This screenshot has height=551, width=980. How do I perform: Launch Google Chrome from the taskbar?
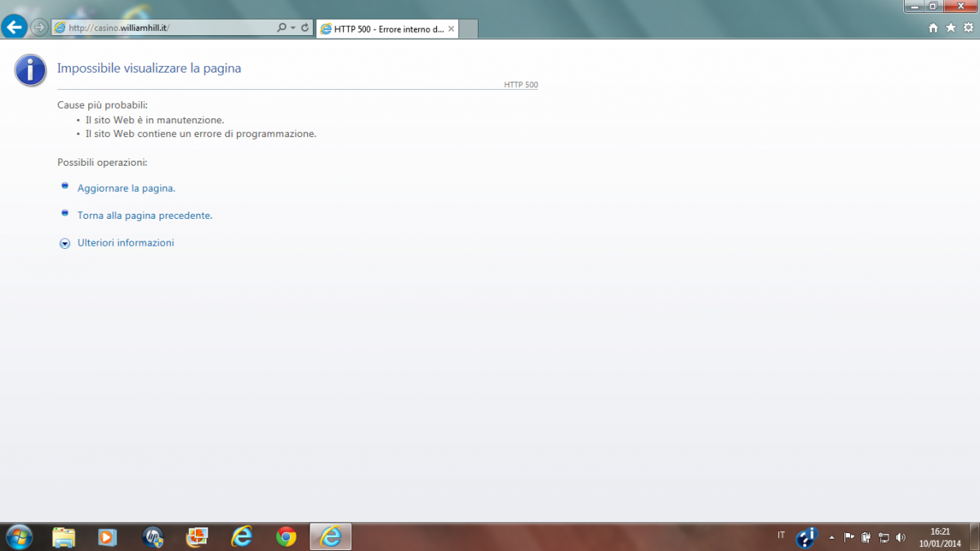(286, 536)
